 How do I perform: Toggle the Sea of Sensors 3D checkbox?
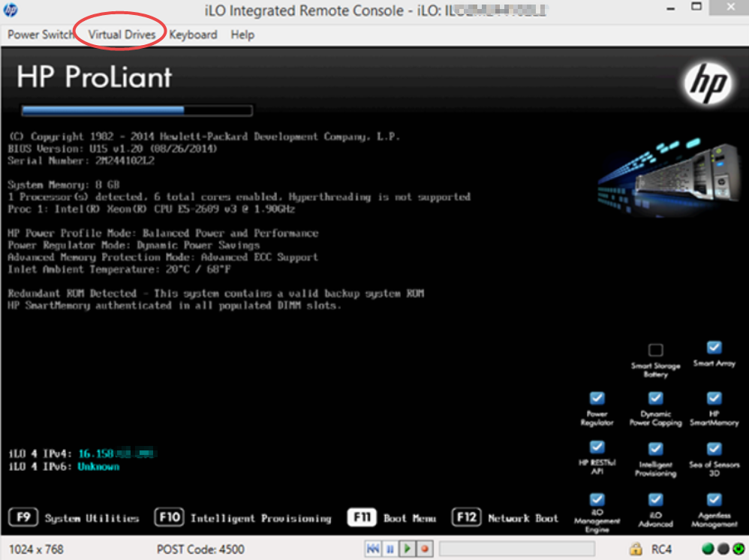(x=714, y=449)
